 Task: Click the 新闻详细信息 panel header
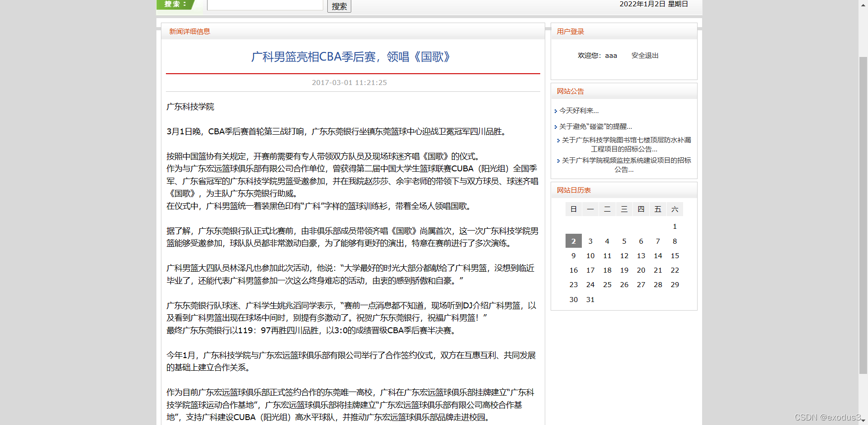click(189, 32)
